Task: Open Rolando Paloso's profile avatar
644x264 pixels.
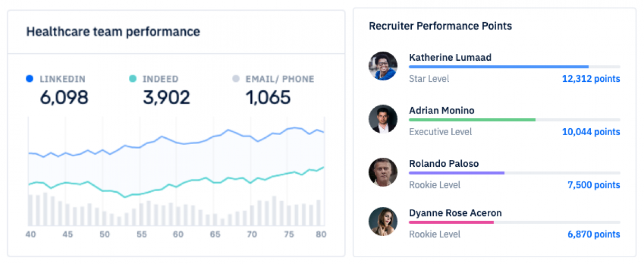Action: (383, 172)
